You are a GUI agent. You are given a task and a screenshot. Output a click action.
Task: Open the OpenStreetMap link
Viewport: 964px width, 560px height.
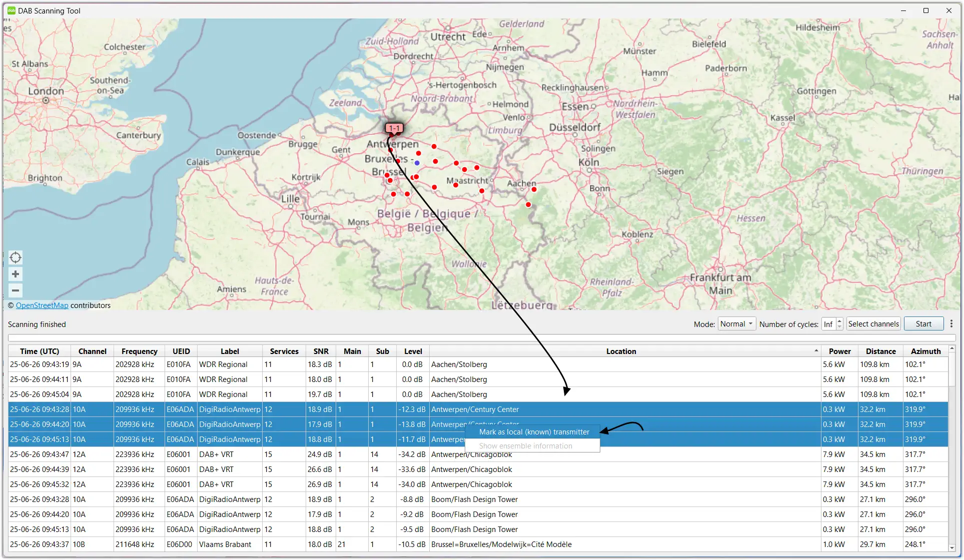42,305
